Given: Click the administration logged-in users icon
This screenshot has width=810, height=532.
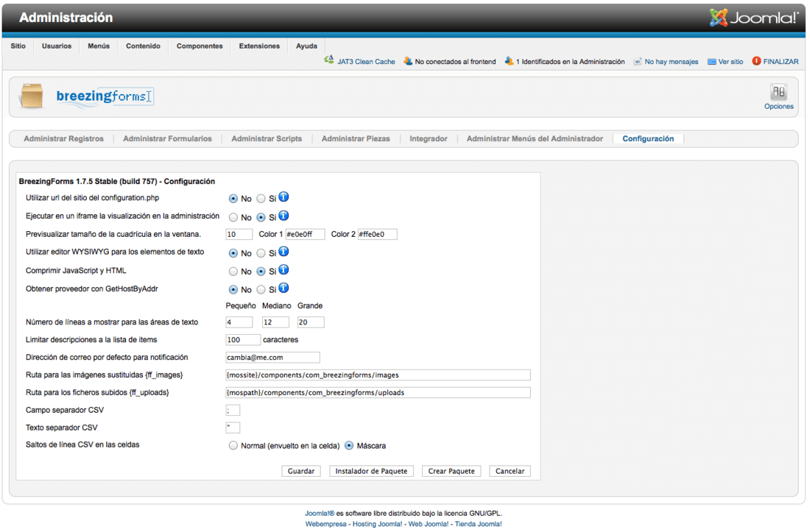Looking at the screenshot, I should click(509, 61).
